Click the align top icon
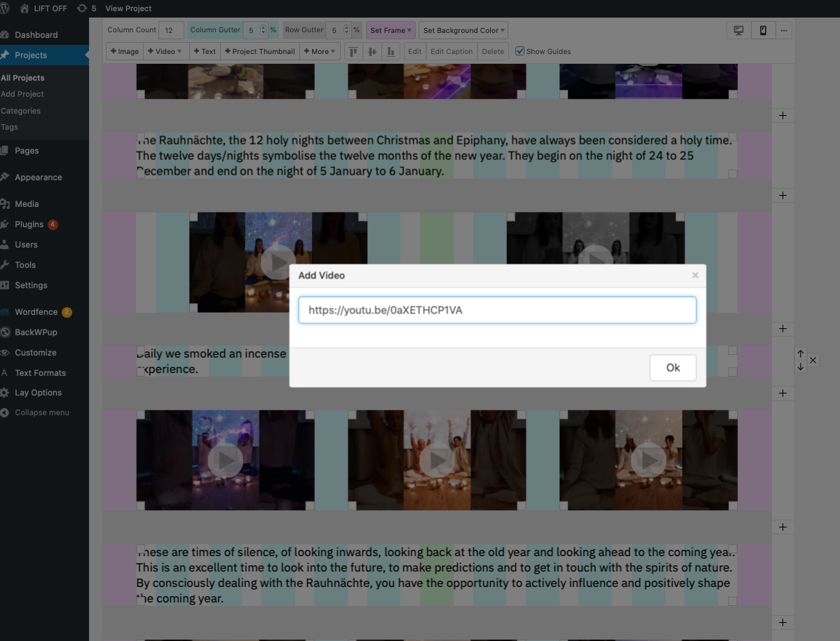 click(x=353, y=51)
